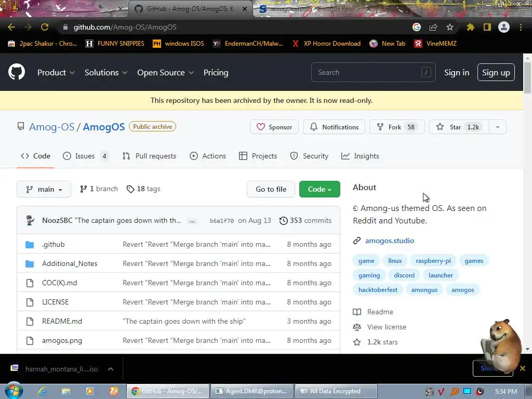Click the discord topic tag
Viewport: 532px width, 399px height.
(404, 275)
